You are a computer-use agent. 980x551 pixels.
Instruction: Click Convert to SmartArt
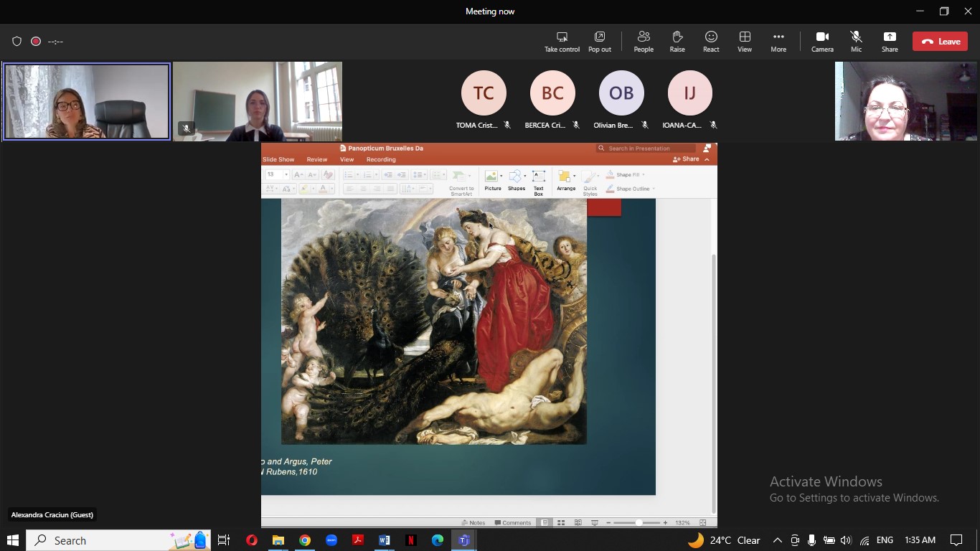[x=461, y=183]
